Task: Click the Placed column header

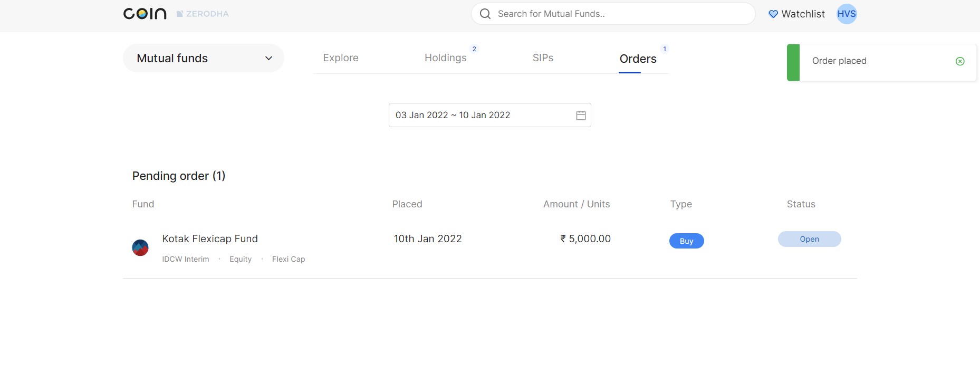Action: pos(407,204)
